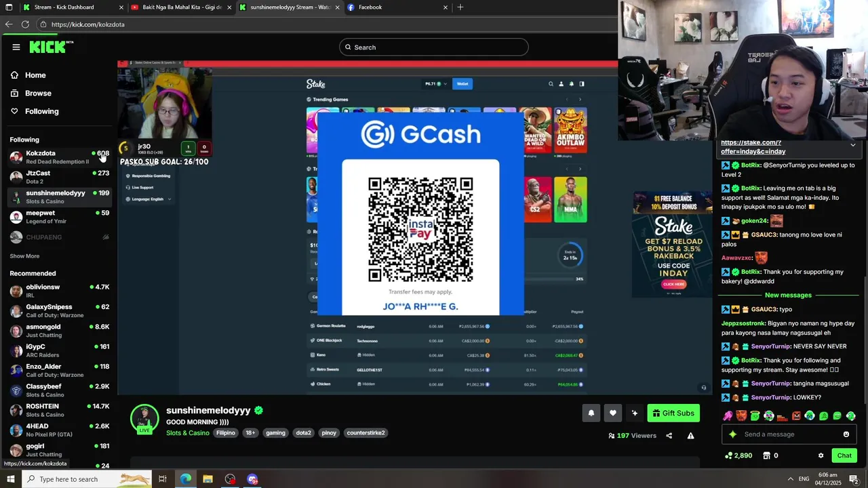Screen dimensions: 868x488
Task: Click the 2,890 channel points icon
Action: (729, 455)
